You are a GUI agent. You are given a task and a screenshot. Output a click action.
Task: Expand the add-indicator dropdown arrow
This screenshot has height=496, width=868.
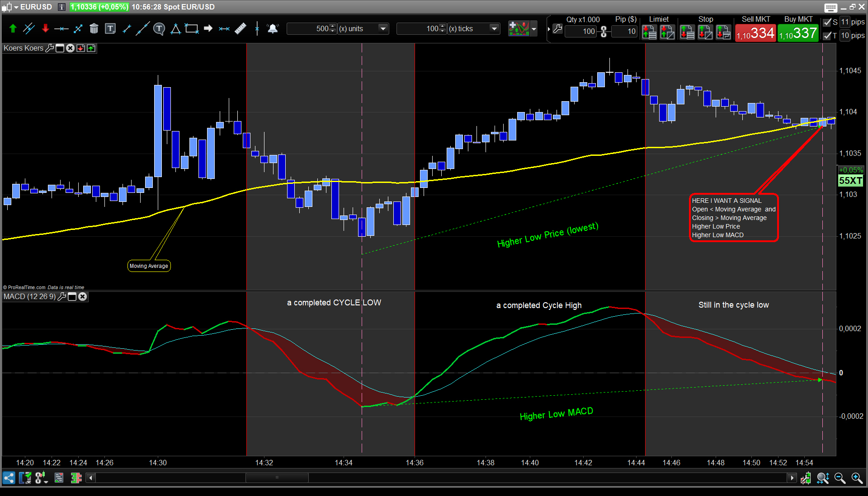(x=534, y=29)
